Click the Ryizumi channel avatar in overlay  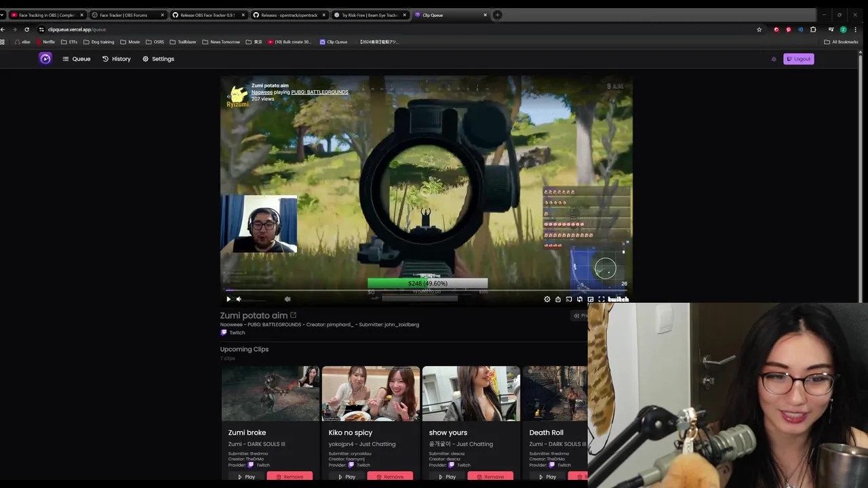tap(237, 96)
